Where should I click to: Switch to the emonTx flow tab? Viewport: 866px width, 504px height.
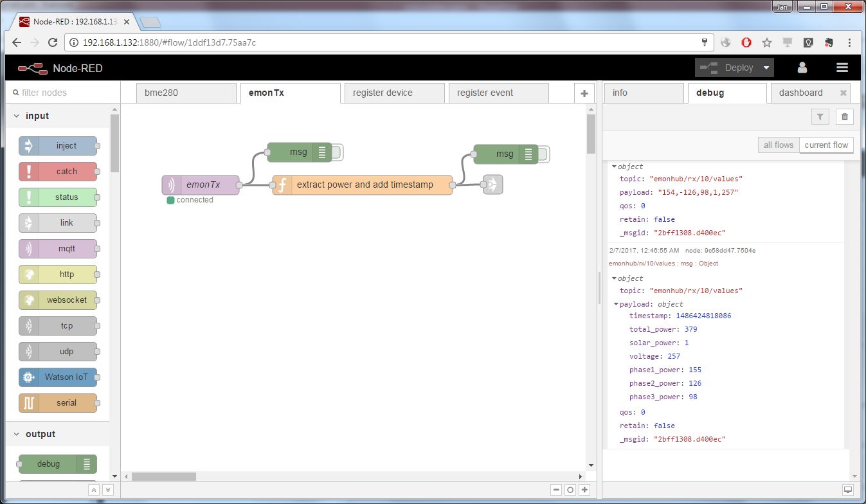point(290,93)
